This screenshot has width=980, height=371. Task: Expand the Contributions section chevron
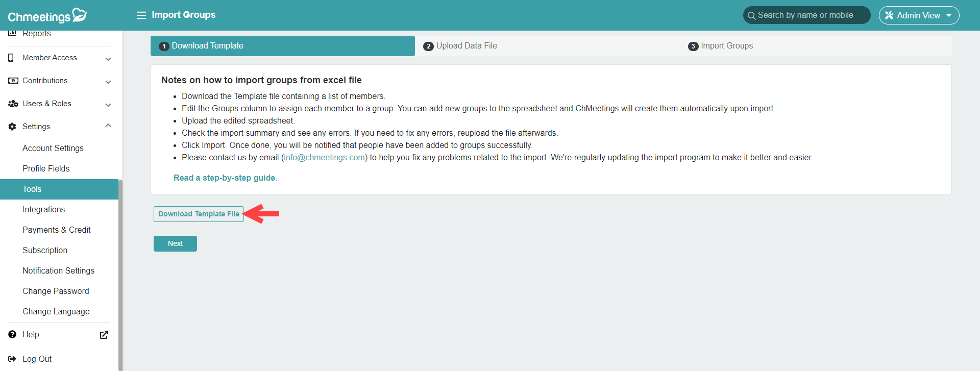point(108,82)
